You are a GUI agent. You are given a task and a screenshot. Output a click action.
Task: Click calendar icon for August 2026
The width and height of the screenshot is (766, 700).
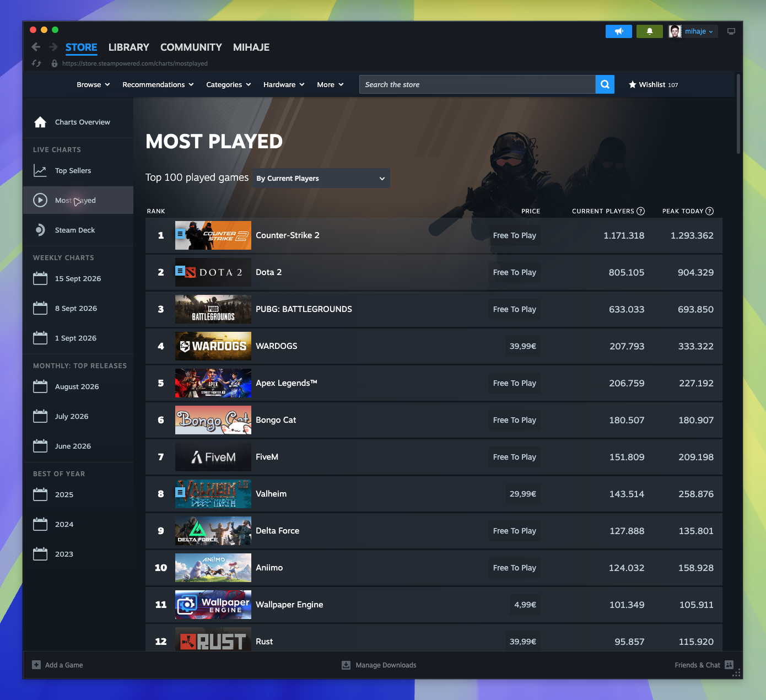(40, 386)
